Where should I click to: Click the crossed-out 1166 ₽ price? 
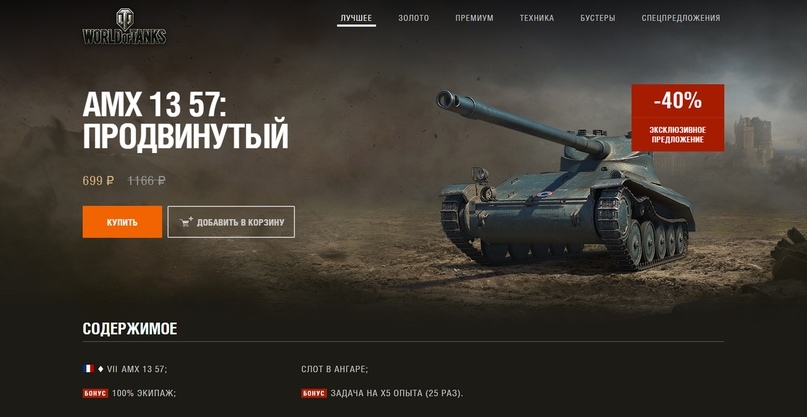pos(147,181)
